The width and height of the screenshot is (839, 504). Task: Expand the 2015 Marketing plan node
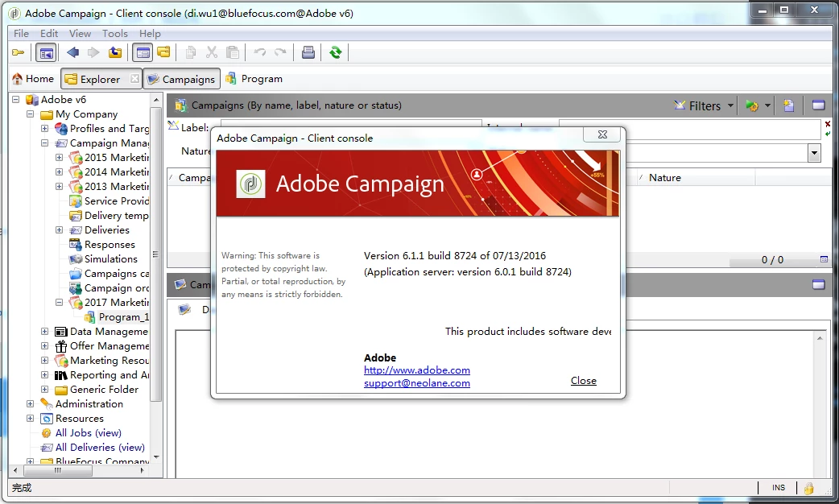[59, 157]
